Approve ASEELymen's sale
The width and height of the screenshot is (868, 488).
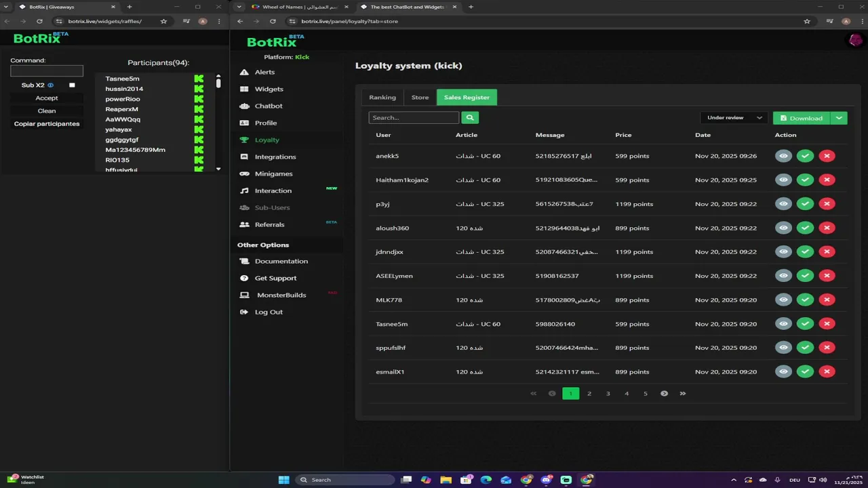tap(805, 276)
